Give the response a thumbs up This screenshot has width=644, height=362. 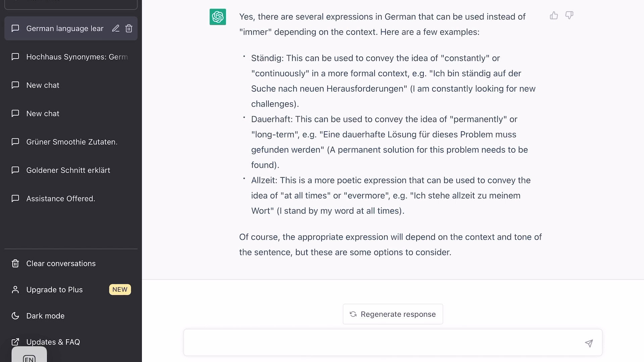coord(553,15)
